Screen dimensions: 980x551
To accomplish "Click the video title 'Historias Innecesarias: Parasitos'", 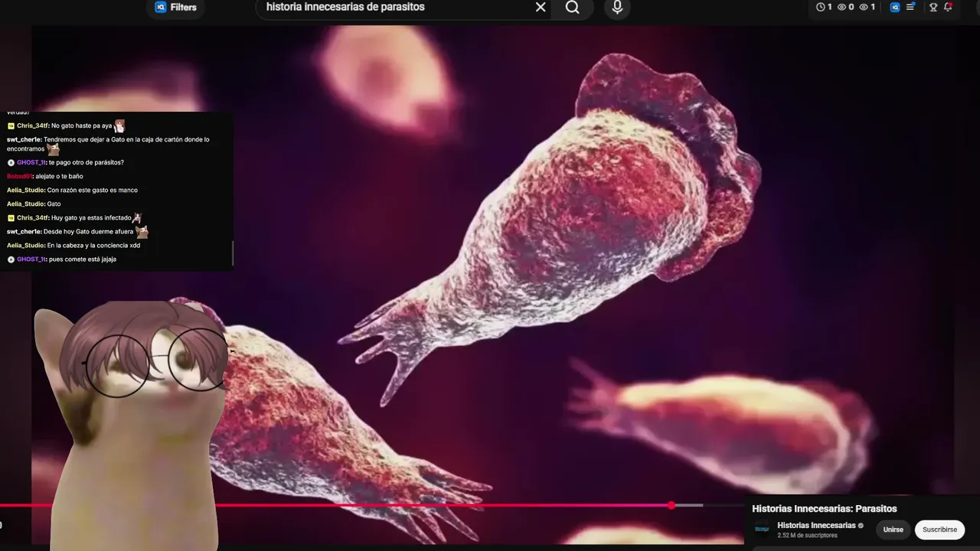I will 824,509.
